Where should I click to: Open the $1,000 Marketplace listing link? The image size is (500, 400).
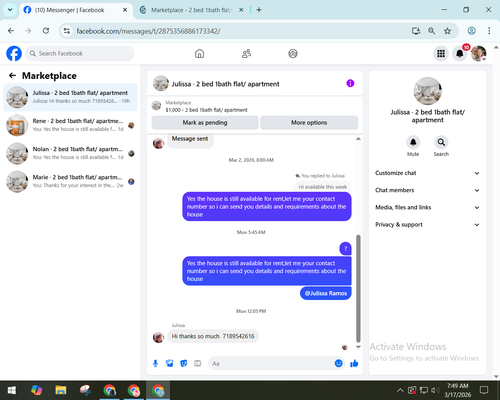[206, 110]
